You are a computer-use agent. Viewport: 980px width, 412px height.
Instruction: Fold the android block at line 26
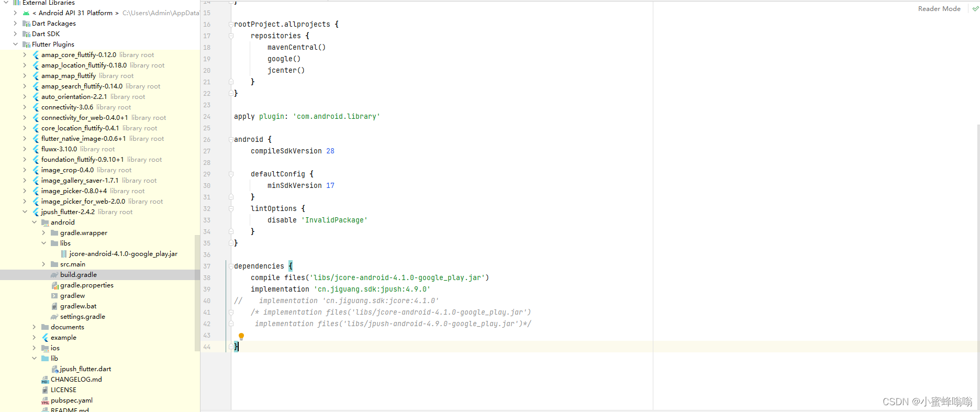[x=231, y=140]
